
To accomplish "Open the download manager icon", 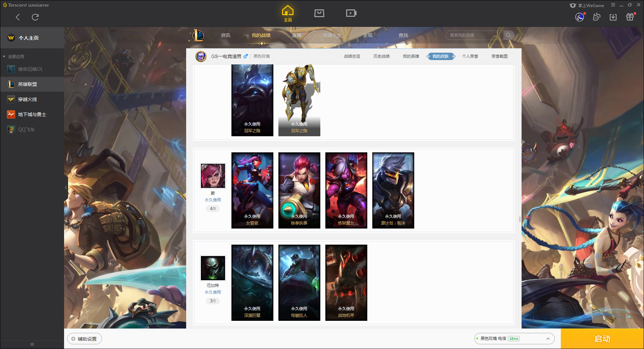I will coord(613,17).
